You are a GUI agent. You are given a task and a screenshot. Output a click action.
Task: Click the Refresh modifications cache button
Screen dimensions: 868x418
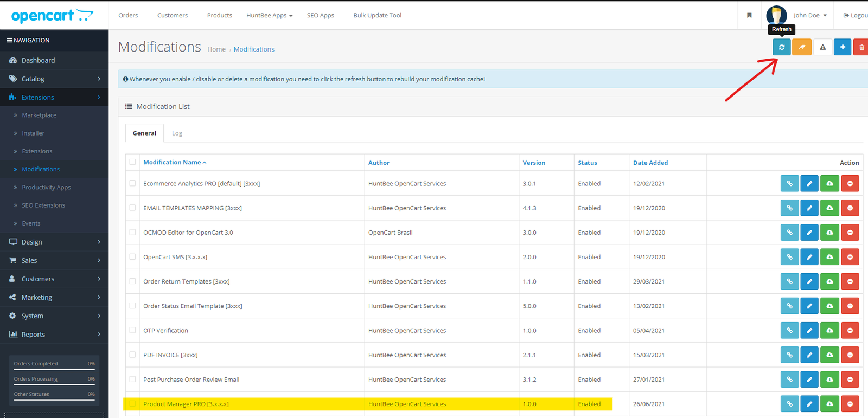tap(782, 47)
